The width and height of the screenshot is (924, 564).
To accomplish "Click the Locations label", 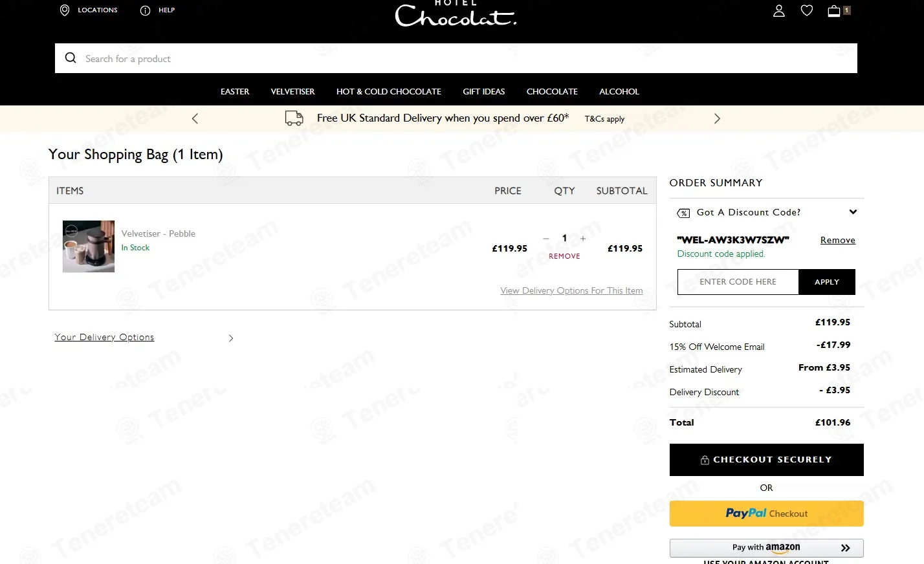I will 98,10.
